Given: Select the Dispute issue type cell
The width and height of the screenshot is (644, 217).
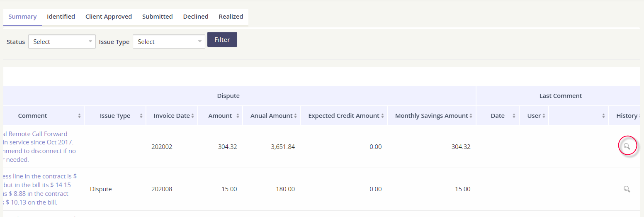Looking at the screenshot, I should (101, 189).
